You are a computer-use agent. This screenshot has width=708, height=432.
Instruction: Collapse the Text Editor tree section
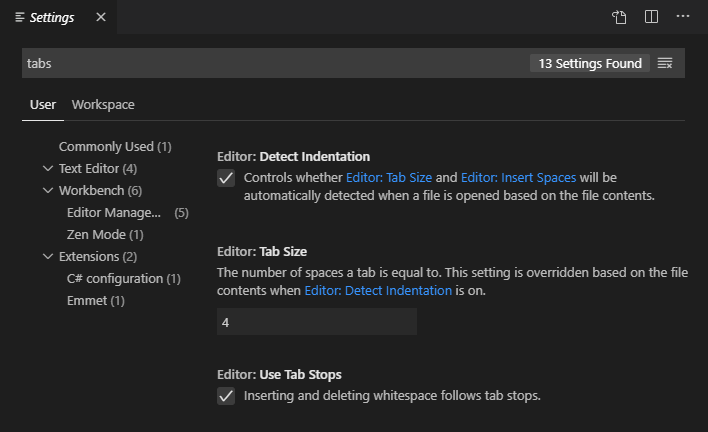click(48, 169)
